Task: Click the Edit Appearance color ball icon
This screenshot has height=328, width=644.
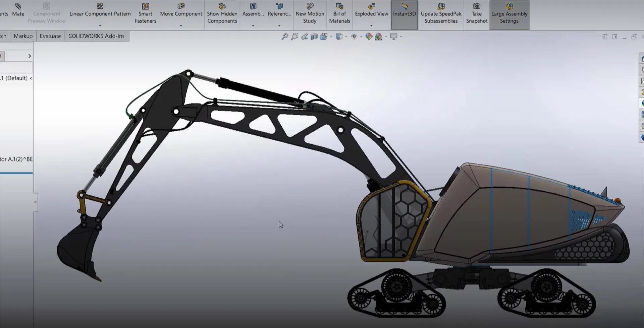Action: 369,37
